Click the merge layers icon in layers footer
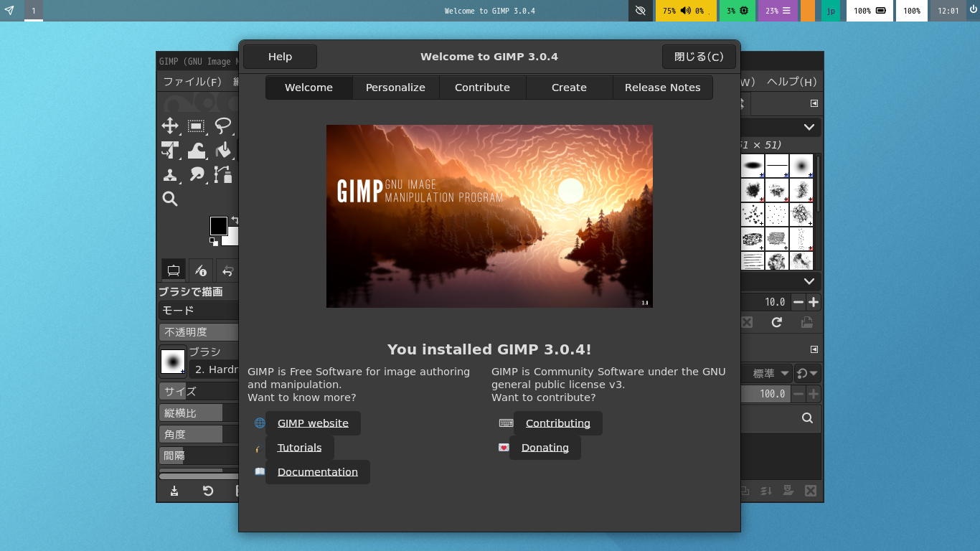The width and height of the screenshot is (980, 551). [766, 491]
